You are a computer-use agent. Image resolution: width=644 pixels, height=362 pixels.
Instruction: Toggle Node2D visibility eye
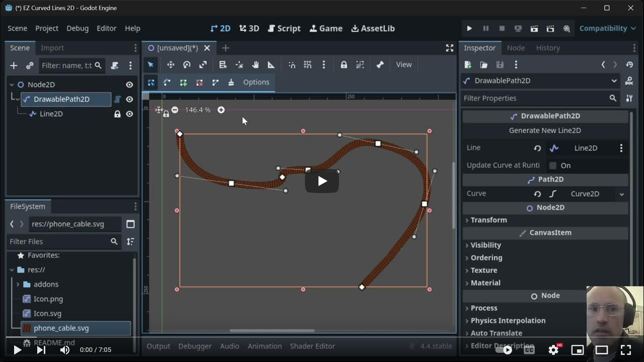(x=129, y=84)
